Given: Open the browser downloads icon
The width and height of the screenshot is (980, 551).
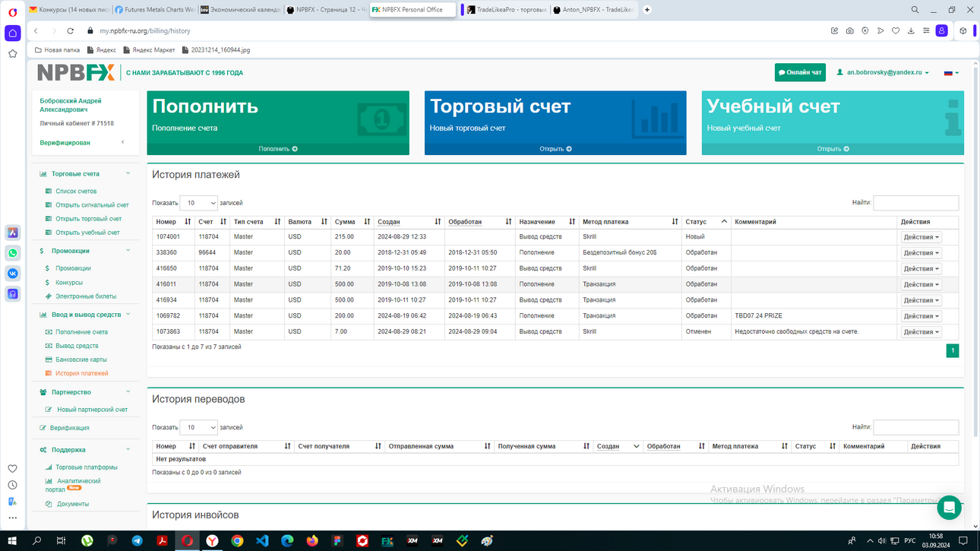Looking at the screenshot, I should point(911,31).
